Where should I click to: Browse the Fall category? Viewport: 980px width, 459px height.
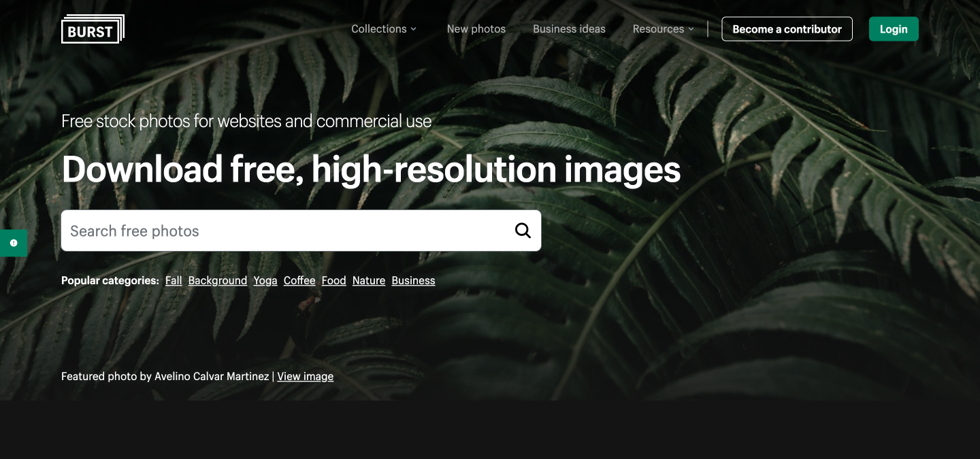(x=174, y=281)
